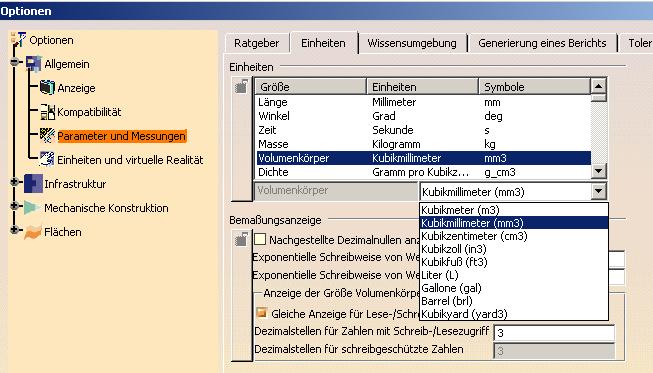Choose Barrel (brl) from the list
This screenshot has height=373, width=653.
coord(514,301)
